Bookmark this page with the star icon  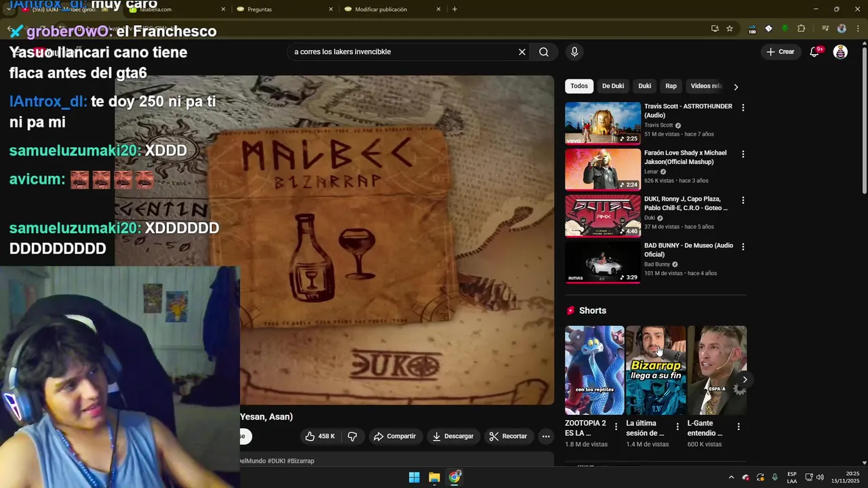(730, 28)
